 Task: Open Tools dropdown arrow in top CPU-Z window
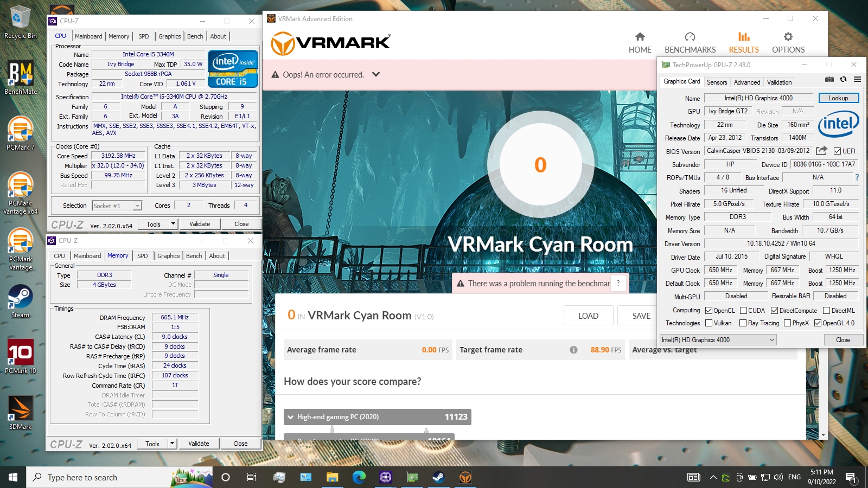pos(173,224)
